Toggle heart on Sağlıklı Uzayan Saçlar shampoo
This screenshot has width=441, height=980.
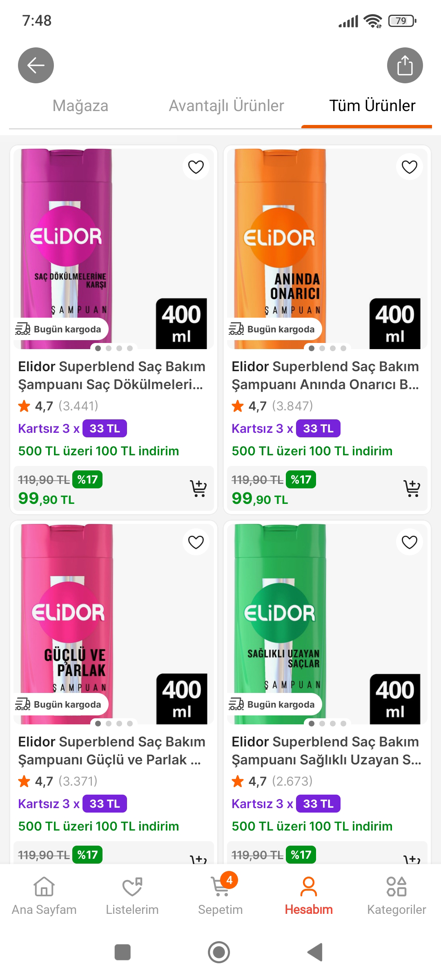pos(410,542)
